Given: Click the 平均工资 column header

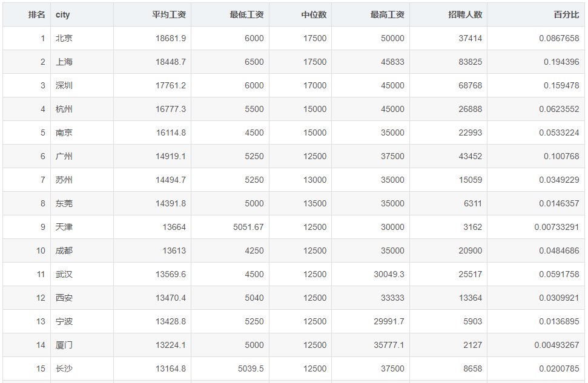Looking at the screenshot, I should click(152, 15).
